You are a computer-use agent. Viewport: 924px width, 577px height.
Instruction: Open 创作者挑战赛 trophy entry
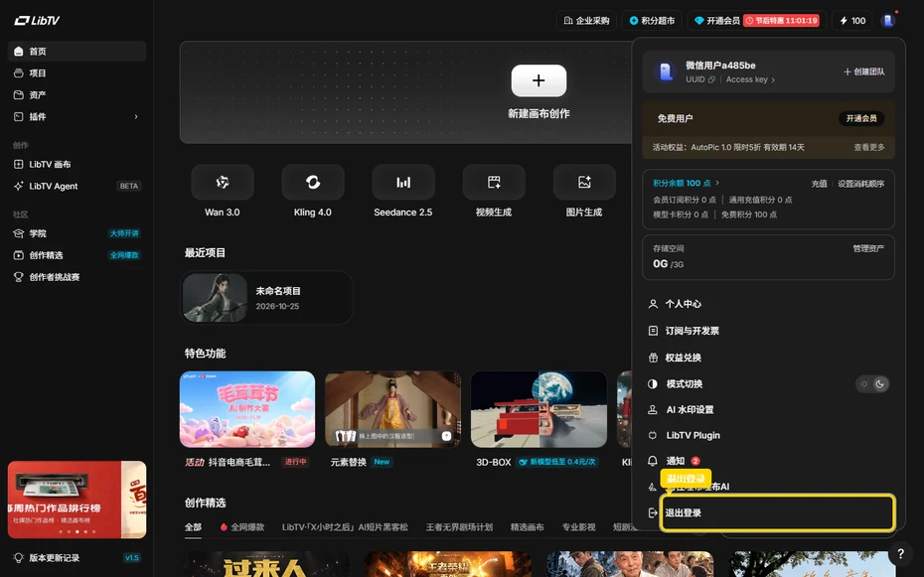77,277
